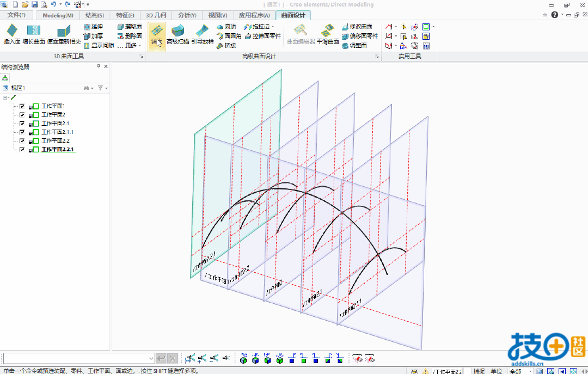Open the 拖拉边 dropdown arrow
The width and height of the screenshot is (588, 374).
273,27
